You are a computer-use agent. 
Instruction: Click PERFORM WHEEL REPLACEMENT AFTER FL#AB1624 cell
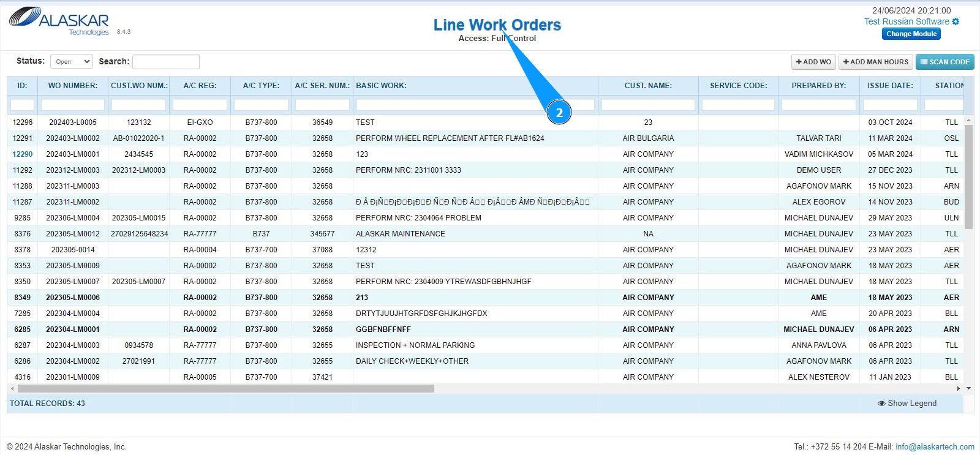pyautogui.click(x=450, y=138)
